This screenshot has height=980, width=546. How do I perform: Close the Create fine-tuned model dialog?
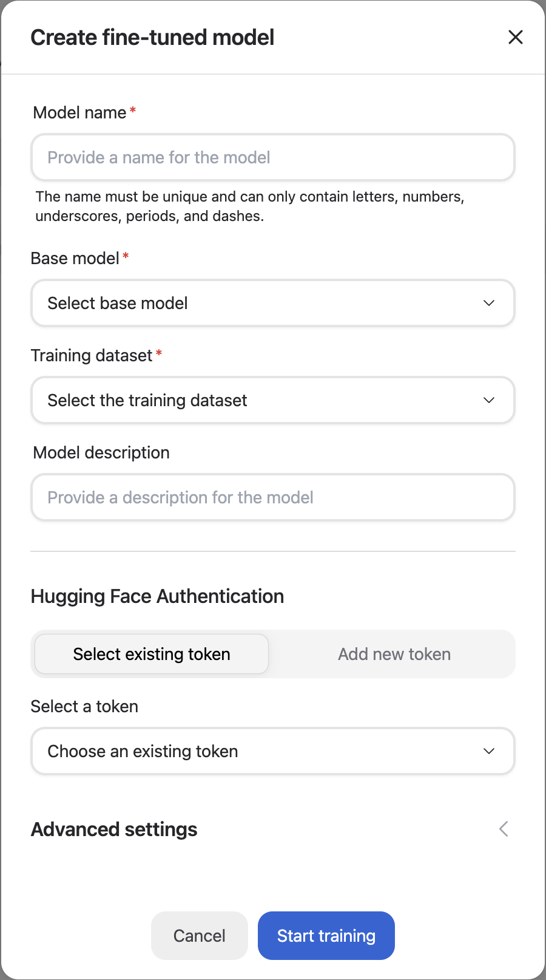pyautogui.click(x=515, y=37)
